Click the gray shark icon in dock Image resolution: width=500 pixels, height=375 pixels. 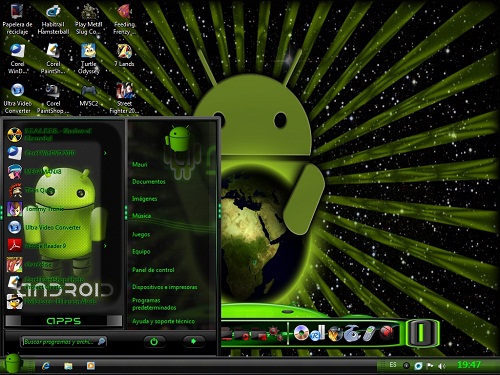tap(352, 333)
